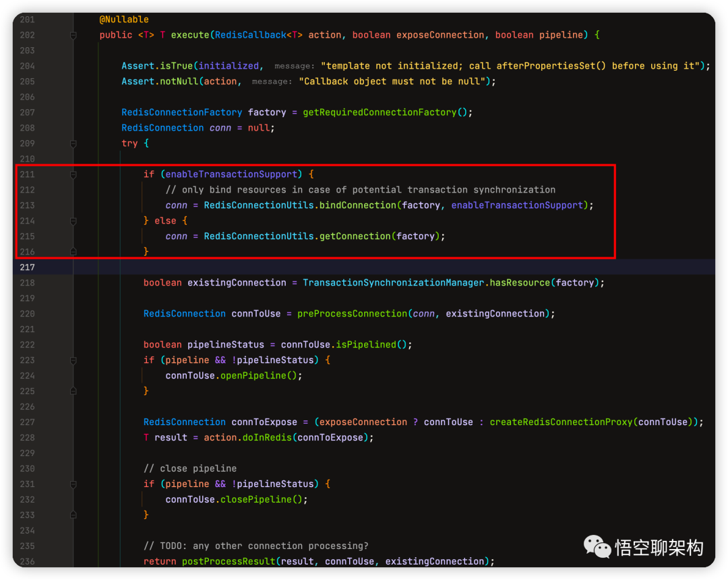Click the message hint before "template not initialized"
The image size is (728, 580).
tap(295, 66)
